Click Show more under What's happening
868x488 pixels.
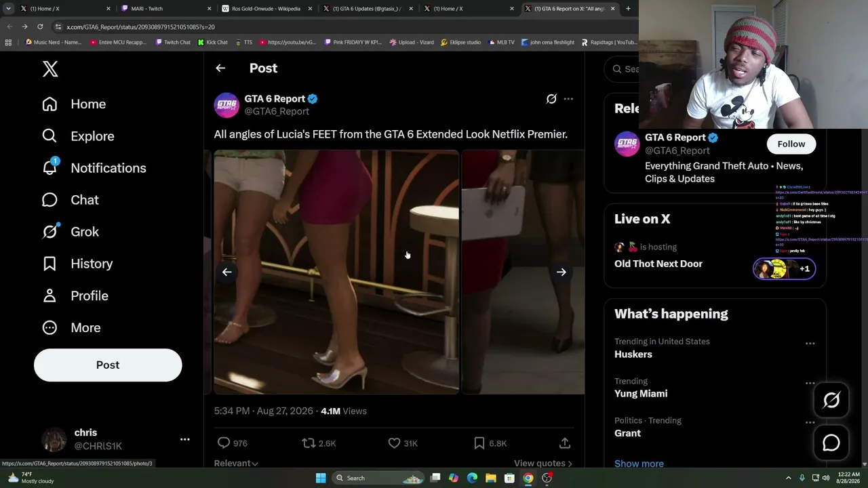point(639,464)
